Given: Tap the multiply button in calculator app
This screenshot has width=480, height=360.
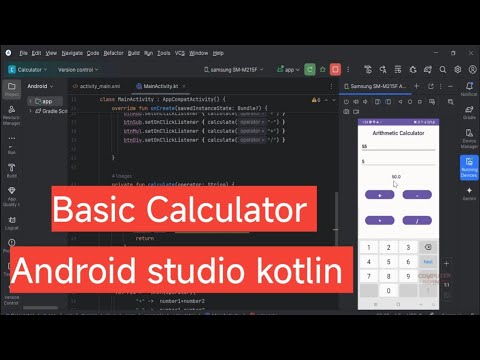Looking at the screenshot, I should 380,220.
